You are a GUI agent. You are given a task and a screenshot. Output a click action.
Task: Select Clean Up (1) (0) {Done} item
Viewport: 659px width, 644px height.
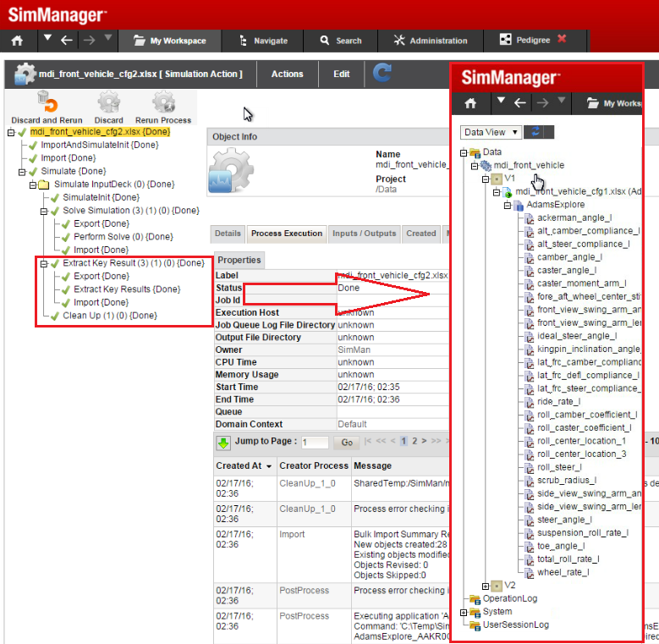point(110,316)
